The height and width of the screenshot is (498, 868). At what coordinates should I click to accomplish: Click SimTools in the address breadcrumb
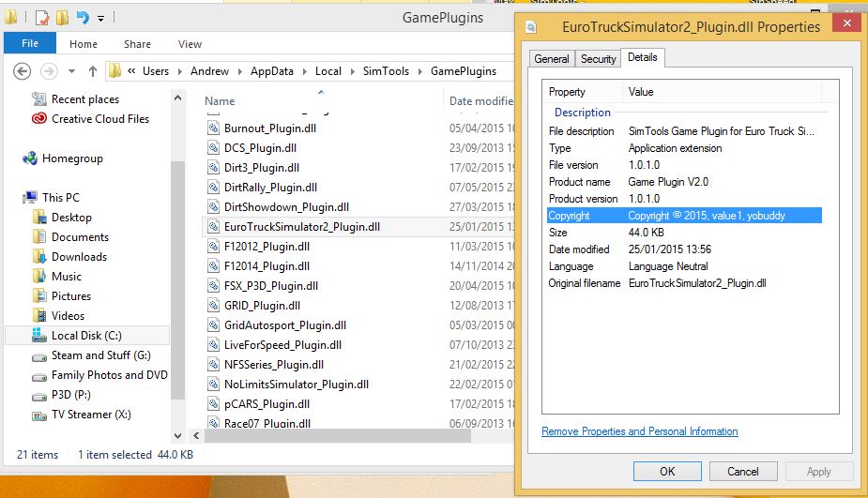tap(386, 71)
